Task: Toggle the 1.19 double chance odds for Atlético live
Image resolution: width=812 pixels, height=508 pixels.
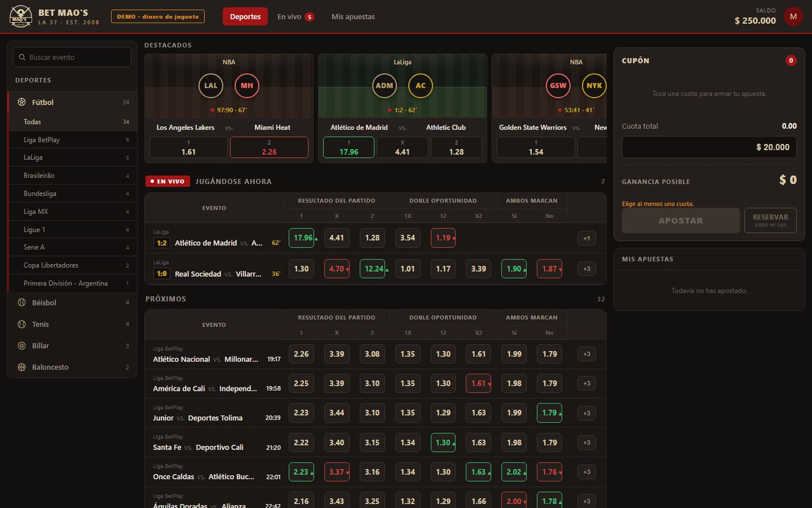Action: pos(443,237)
